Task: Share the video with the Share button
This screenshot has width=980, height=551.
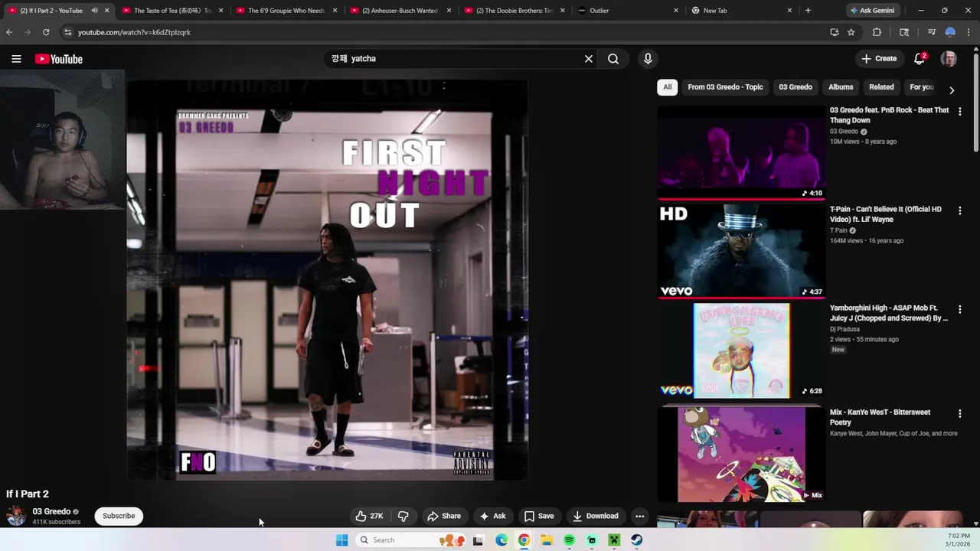Action: [x=444, y=516]
